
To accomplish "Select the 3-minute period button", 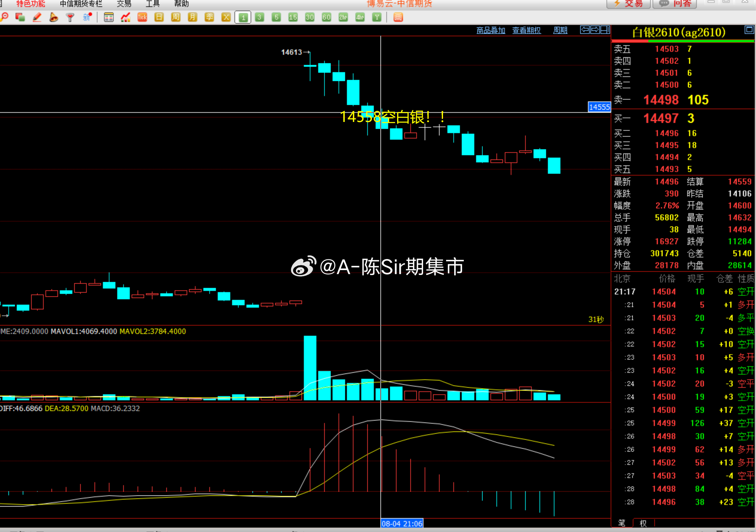I will [260, 17].
